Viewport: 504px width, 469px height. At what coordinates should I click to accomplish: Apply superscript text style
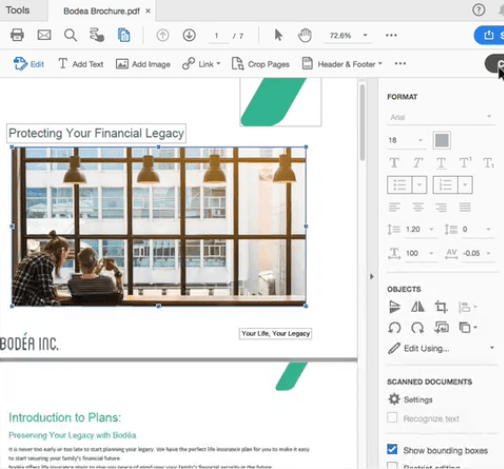(x=465, y=163)
